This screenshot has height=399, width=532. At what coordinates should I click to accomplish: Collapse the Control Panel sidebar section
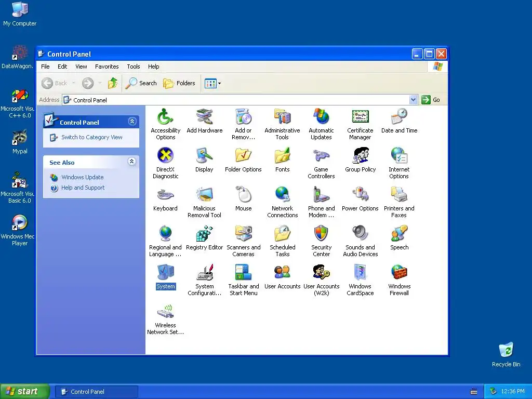click(x=132, y=122)
